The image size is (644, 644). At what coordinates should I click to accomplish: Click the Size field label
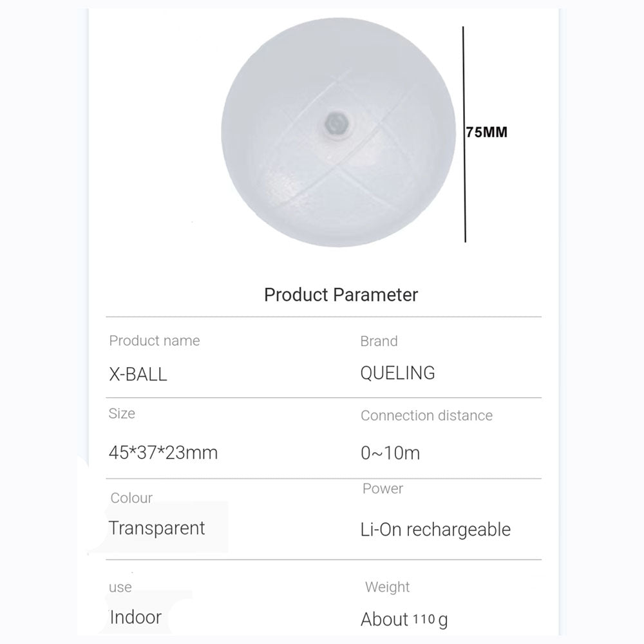(122, 413)
